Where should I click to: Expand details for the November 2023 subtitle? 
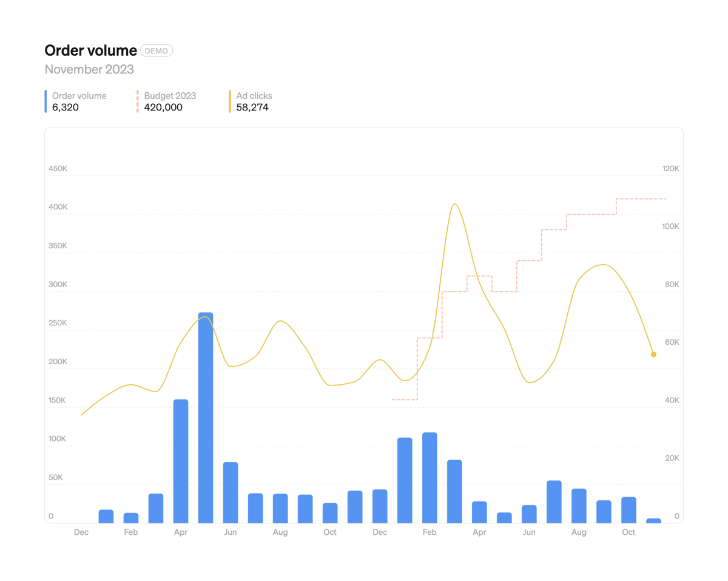point(89,69)
